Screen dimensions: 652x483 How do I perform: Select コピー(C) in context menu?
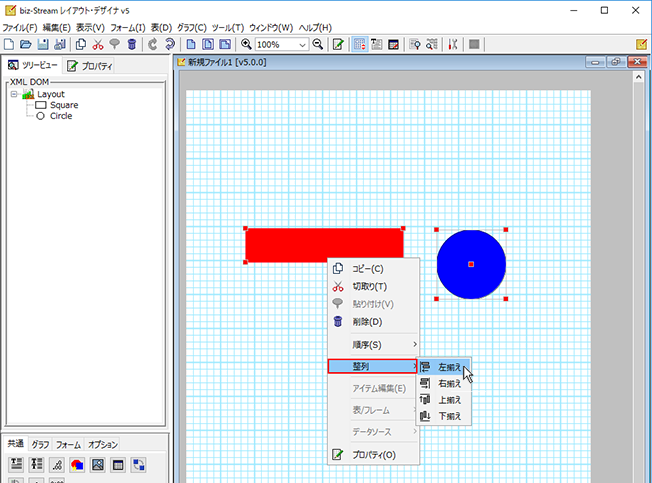[x=368, y=269]
